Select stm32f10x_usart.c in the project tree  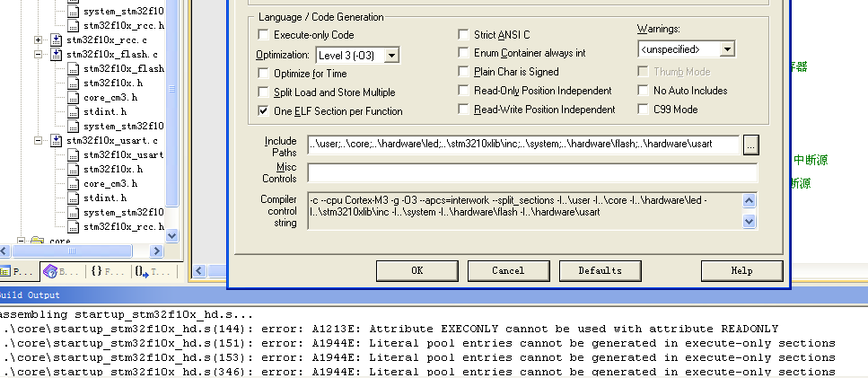(112, 141)
